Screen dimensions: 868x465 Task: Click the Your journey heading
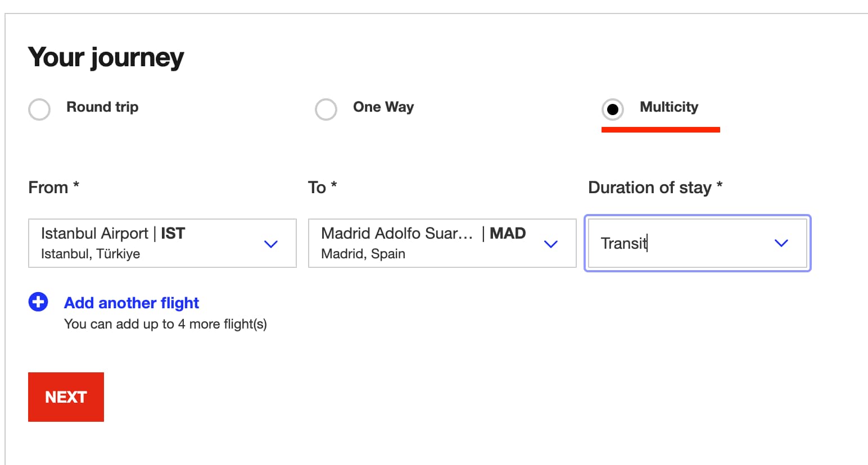[106, 57]
